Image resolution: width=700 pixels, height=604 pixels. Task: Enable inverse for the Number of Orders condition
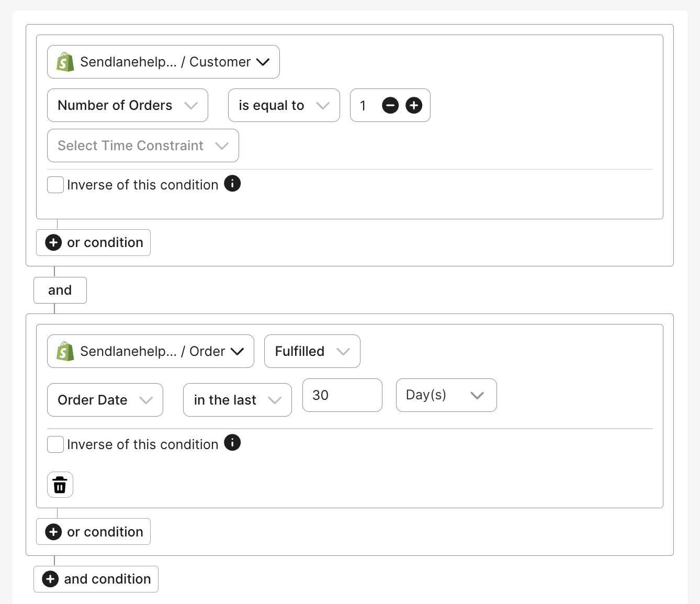coord(55,185)
